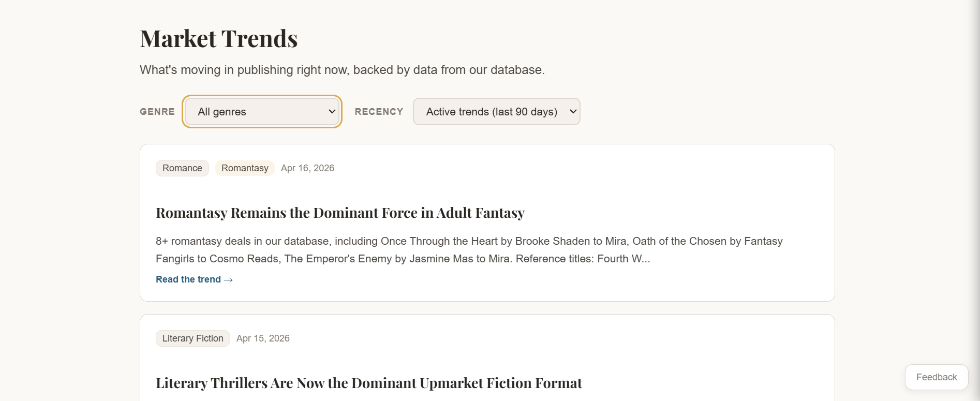Viewport: 980px width, 401px height.
Task: Open the Romantasy Remains the Dominant Force headline
Action: [x=340, y=213]
